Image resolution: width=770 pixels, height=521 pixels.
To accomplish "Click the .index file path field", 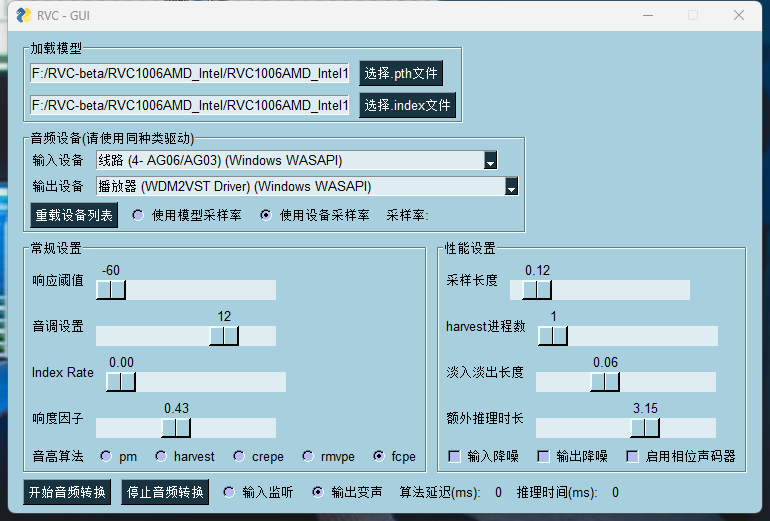I will coord(190,105).
